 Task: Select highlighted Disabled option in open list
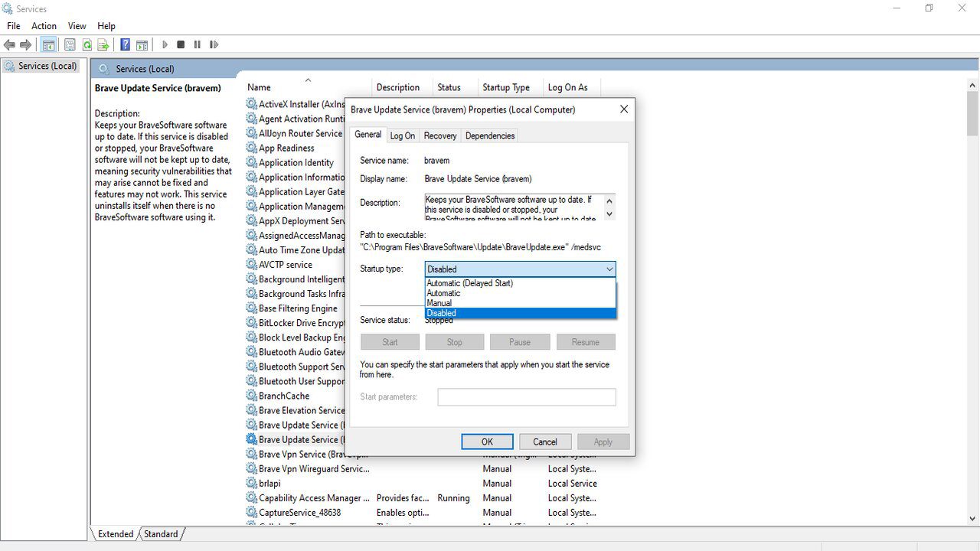tap(520, 313)
